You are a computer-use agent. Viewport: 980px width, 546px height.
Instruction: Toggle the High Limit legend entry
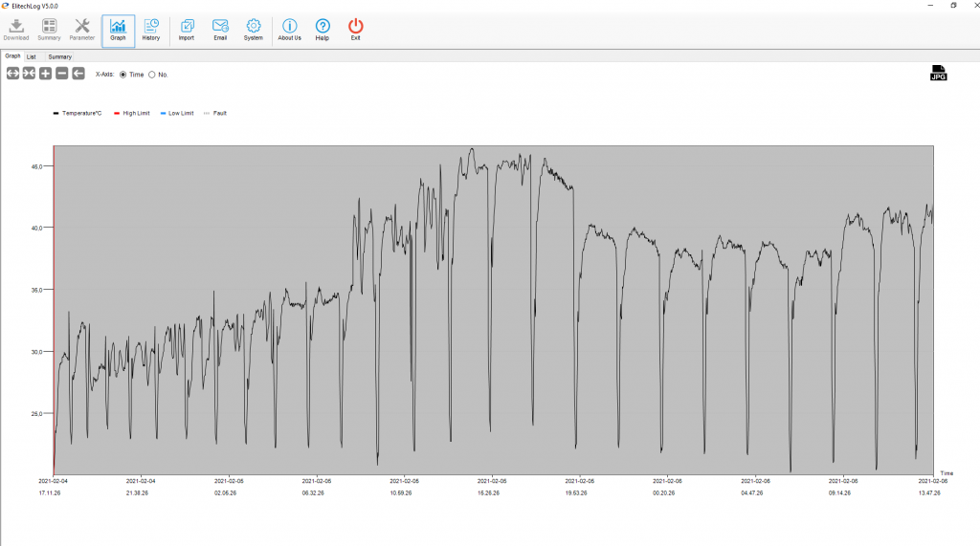click(132, 113)
